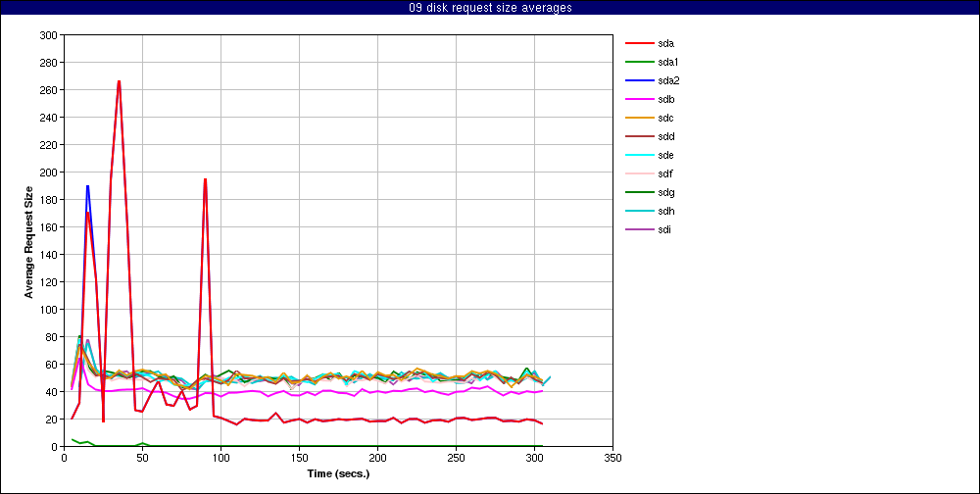Click the 'Average Request Size' axis title
The height and width of the screenshot is (494, 980).
click(x=28, y=241)
